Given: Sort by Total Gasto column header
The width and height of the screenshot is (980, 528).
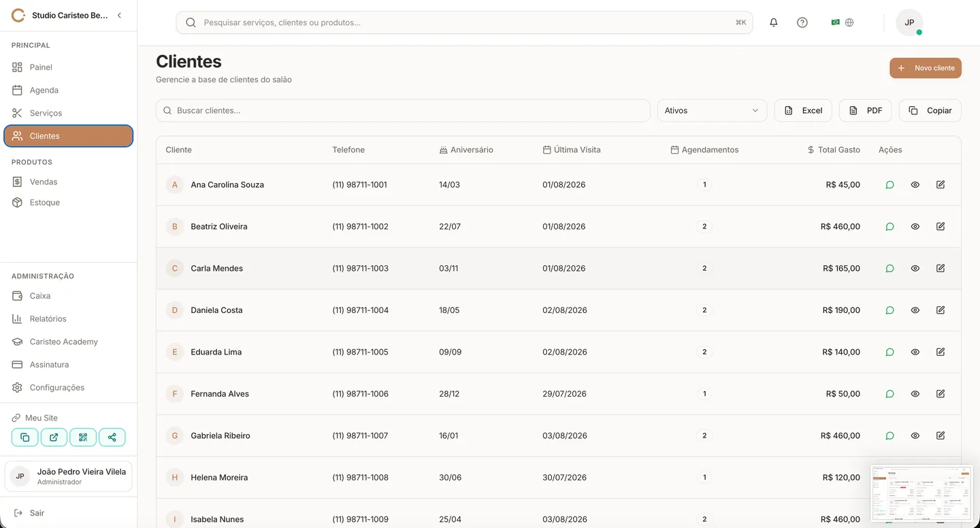Looking at the screenshot, I should [834, 150].
